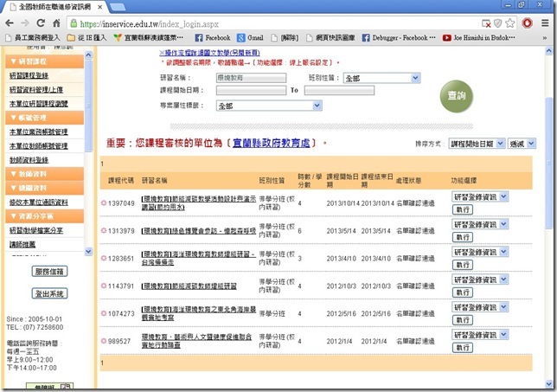
Task: Click the Facebook bookmark icon
Action: click(200, 38)
